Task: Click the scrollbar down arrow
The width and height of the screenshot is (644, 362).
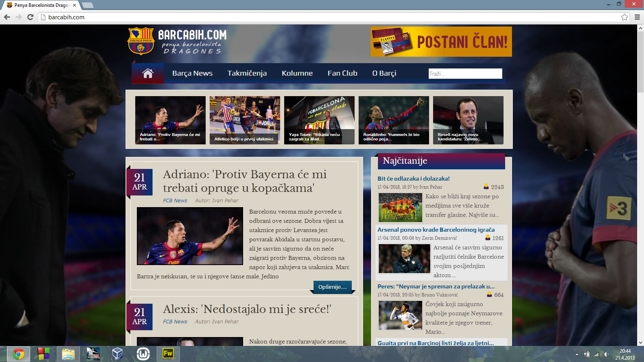Action: coord(640,343)
